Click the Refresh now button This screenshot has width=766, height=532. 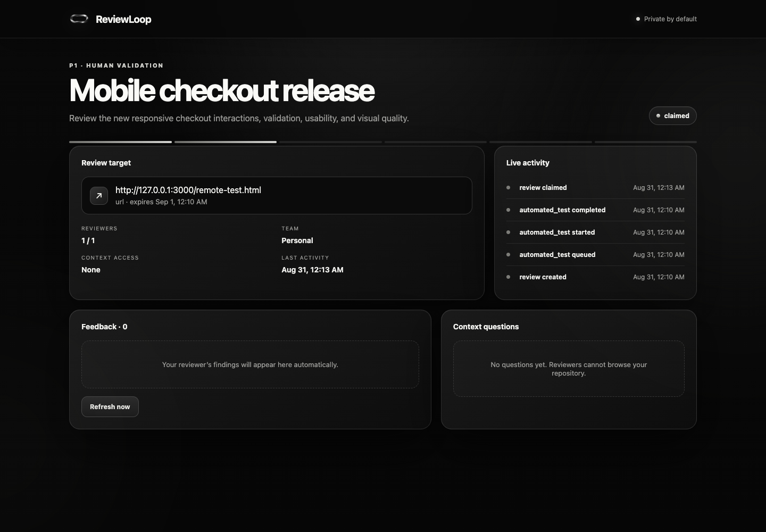(x=110, y=407)
